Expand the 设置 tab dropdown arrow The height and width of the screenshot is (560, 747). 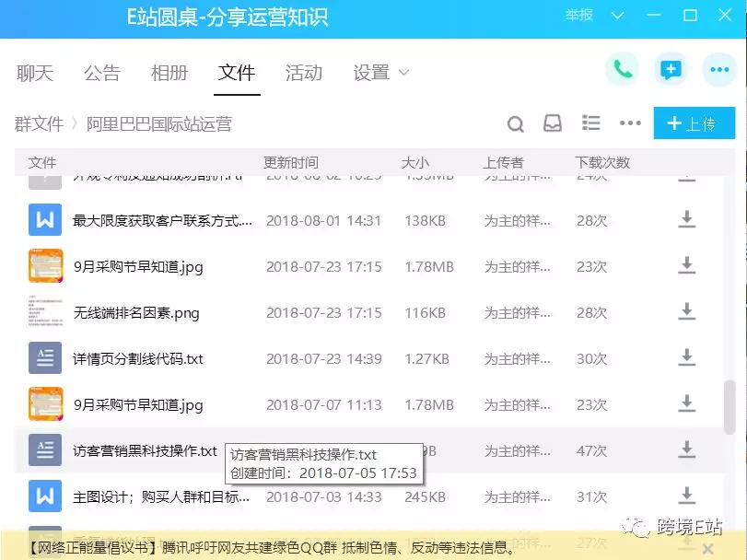coord(403,73)
